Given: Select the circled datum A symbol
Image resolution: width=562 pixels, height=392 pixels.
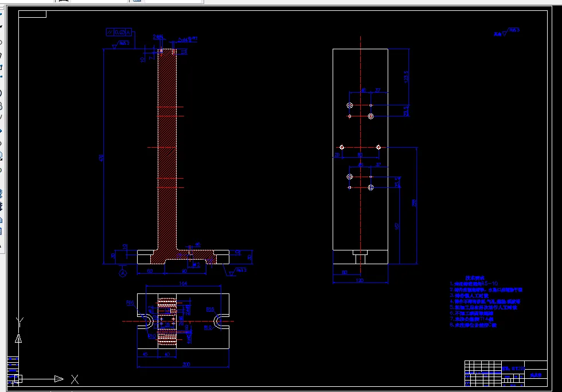Looking at the screenshot, I should [x=123, y=273].
